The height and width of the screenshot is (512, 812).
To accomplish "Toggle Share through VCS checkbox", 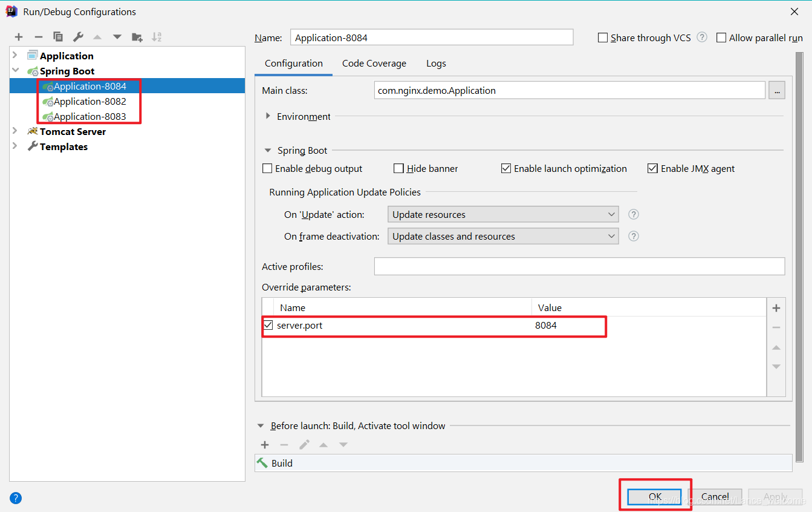I will (602, 38).
